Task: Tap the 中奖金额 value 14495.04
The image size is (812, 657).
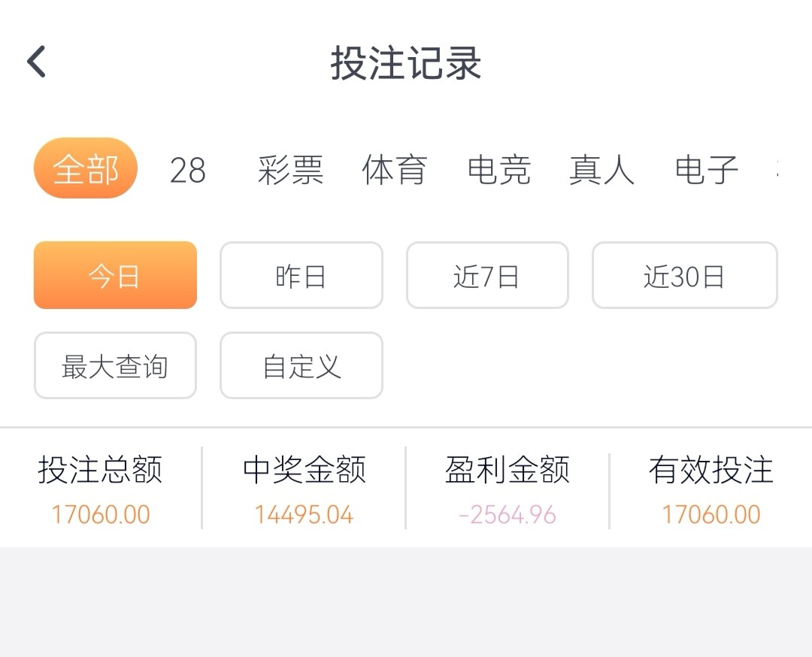Action: tap(304, 515)
